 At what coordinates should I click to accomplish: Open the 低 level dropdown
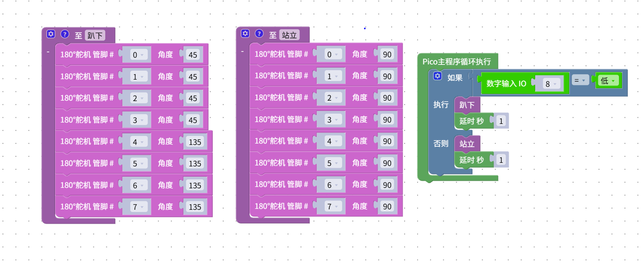[x=608, y=81]
